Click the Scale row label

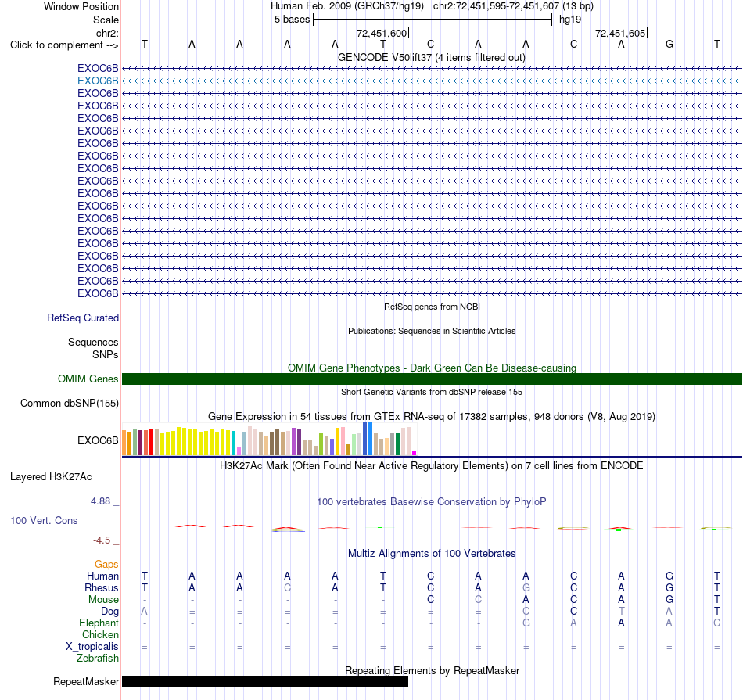pos(106,20)
